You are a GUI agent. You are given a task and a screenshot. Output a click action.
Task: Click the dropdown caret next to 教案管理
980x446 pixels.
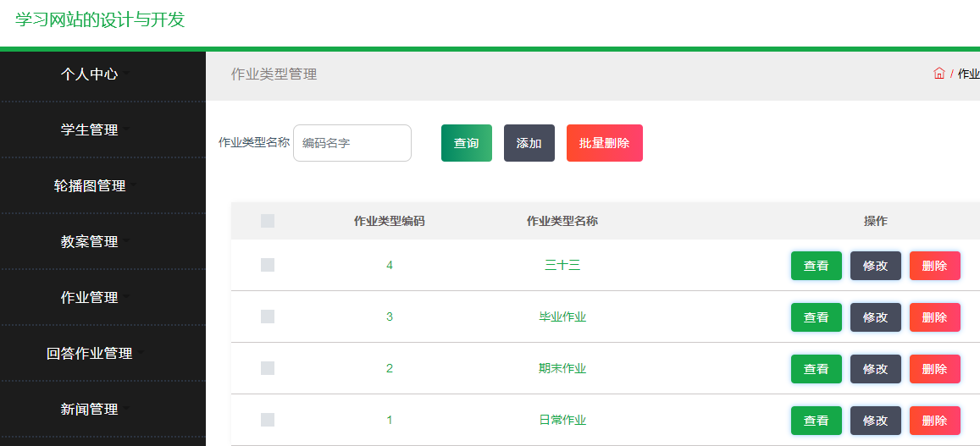[x=126, y=240]
